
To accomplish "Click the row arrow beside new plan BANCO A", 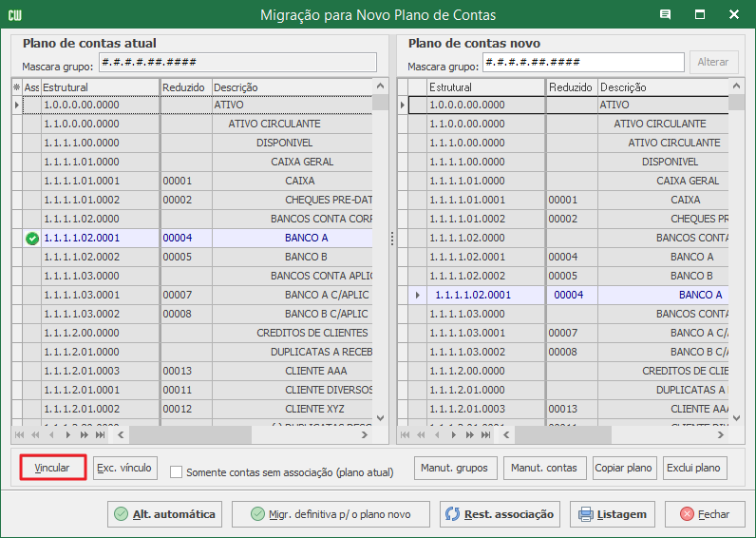I will pos(418,295).
